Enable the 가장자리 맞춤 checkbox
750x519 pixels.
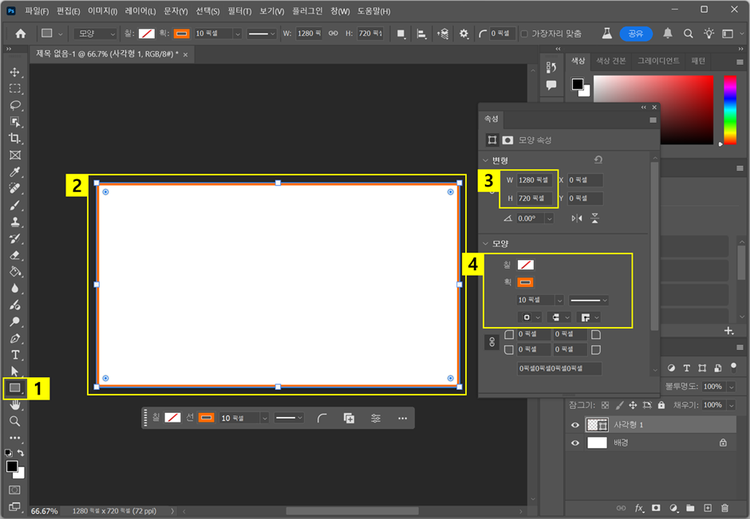[525, 33]
